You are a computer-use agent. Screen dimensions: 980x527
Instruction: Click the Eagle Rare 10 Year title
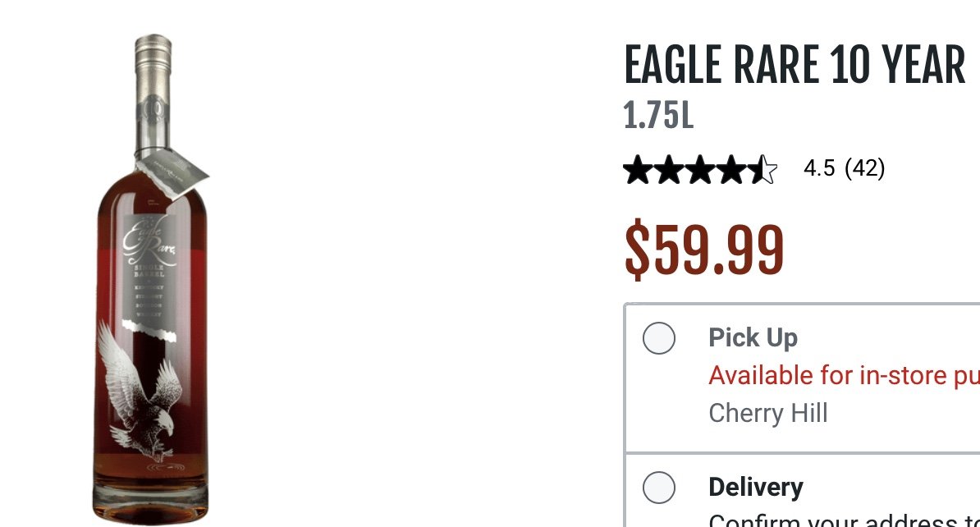click(x=795, y=64)
